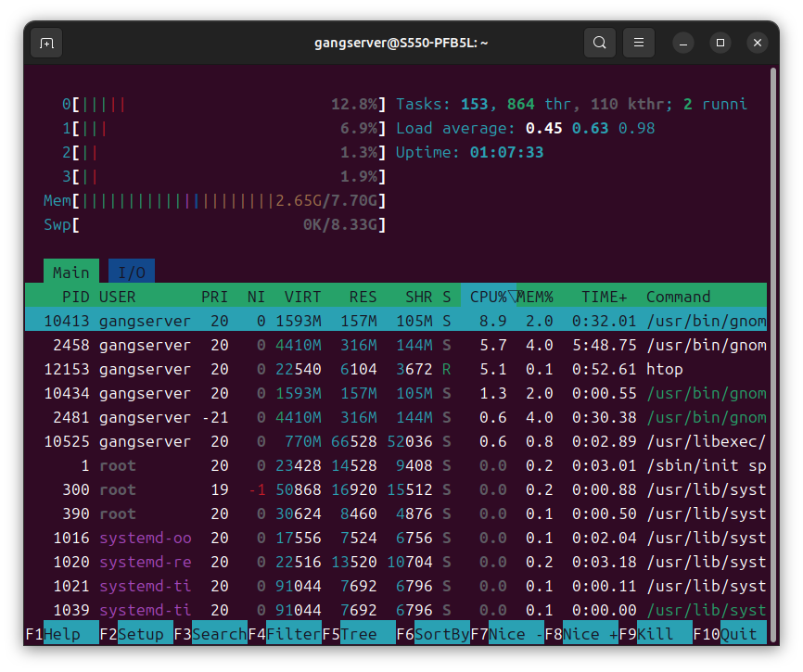Open F6 SortBy menu
The height and width of the screenshot is (672, 803).
pos(433,634)
